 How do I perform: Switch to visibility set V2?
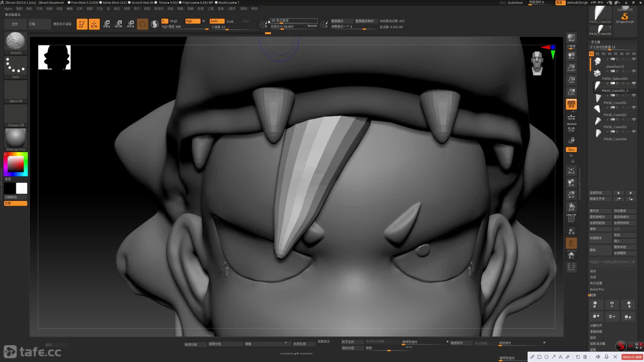[x=597, y=54]
